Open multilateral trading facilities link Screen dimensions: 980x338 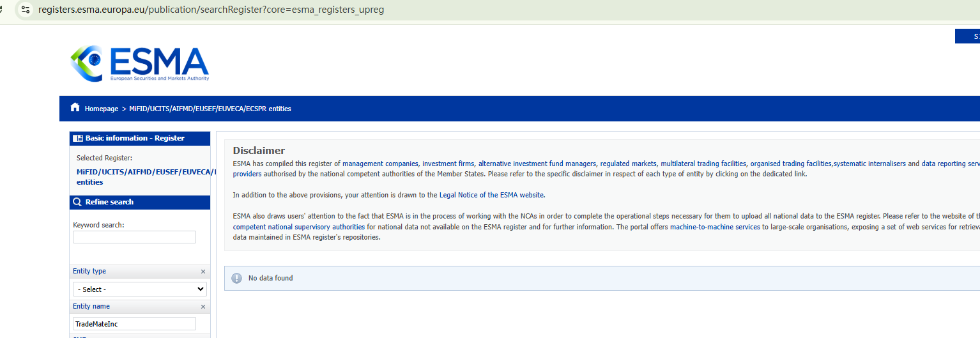pyautogui.click(x=703, y=164)
